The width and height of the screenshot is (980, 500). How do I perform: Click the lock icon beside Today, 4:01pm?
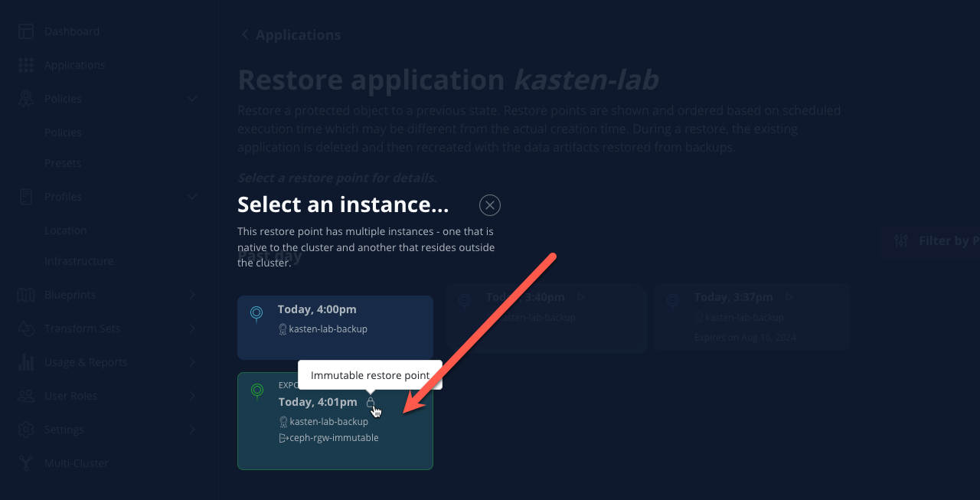371,403
